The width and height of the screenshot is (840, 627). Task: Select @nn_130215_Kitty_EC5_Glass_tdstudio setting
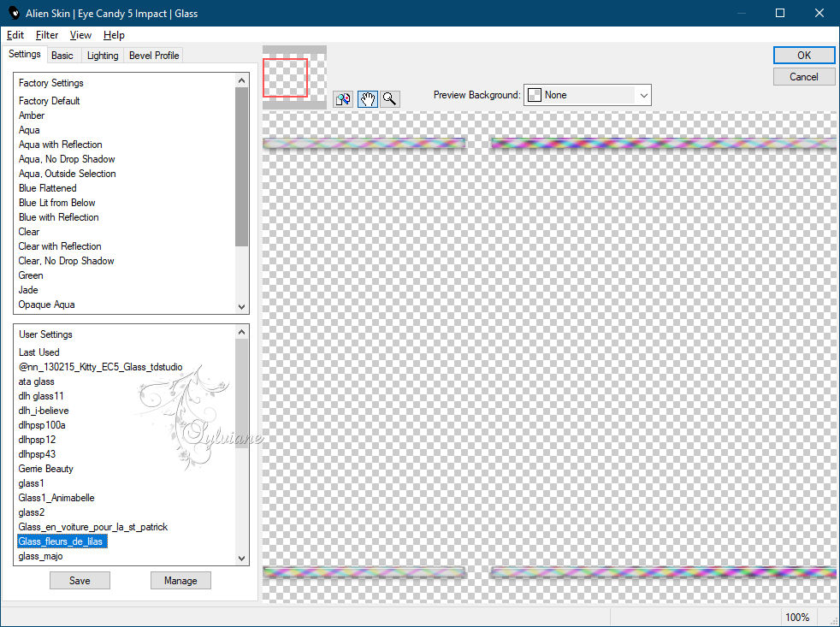(x=100, y=367)
